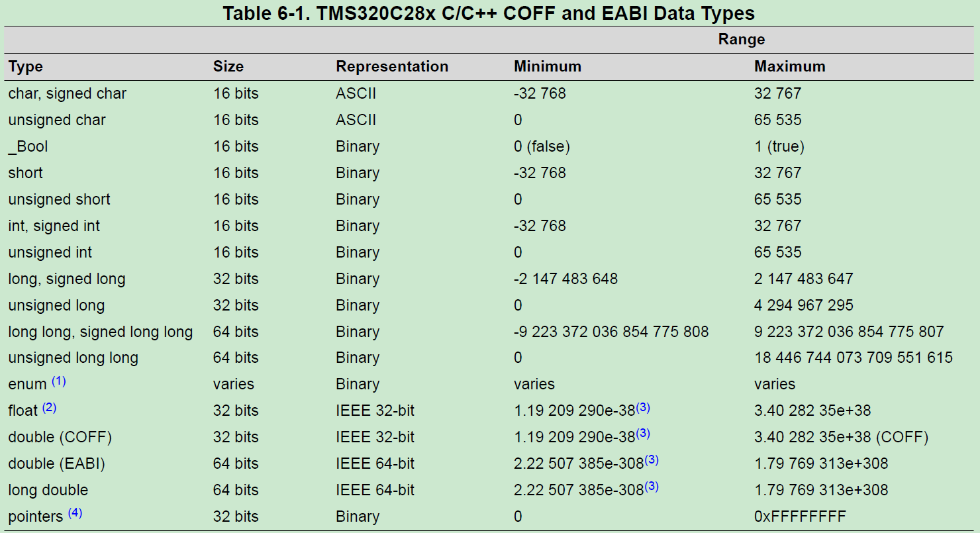Click the '9 223 372 036 854 775 807' value

click(x=850, y=332)
